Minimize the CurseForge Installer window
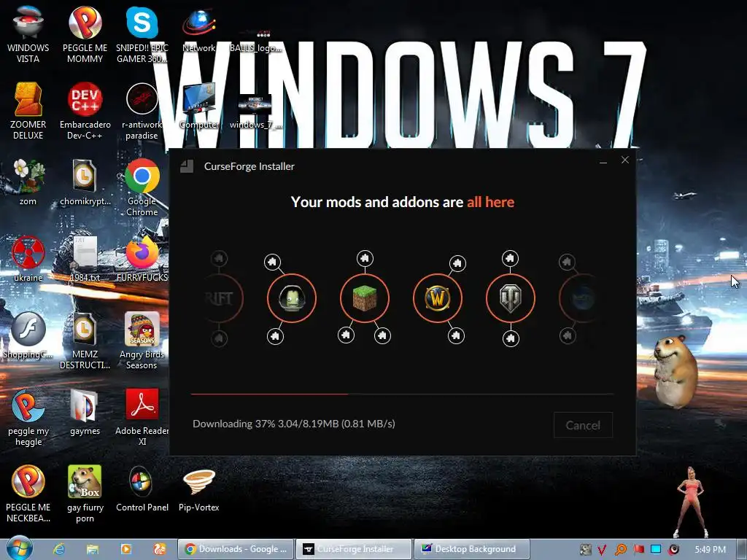Image resolution: width=747 pixels, height=560 pixels. pos(603,161)
